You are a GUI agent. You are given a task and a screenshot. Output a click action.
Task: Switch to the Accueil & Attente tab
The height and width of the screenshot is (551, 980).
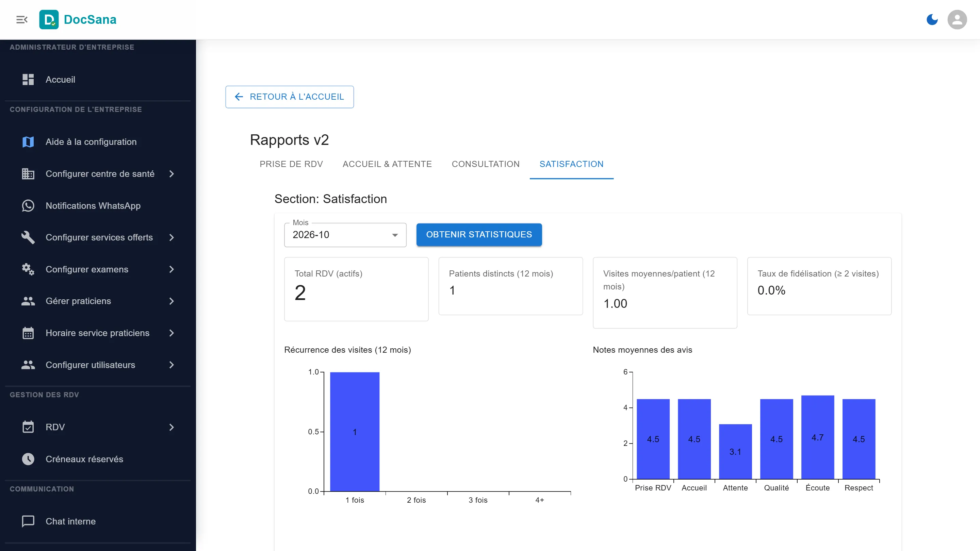(387, 164)
